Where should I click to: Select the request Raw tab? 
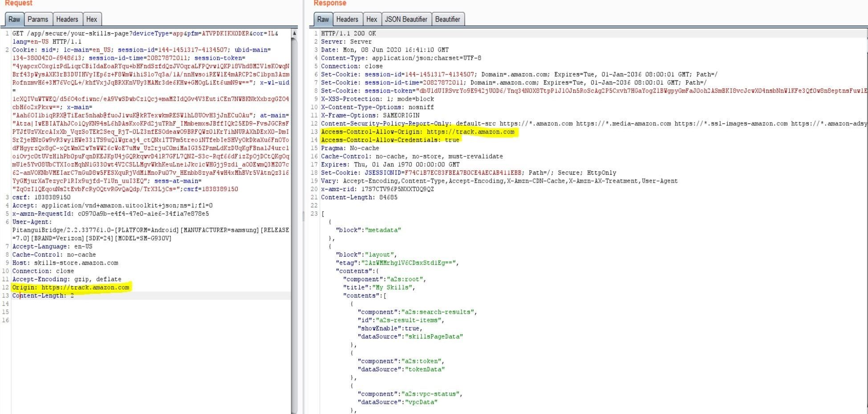(14, 19)
